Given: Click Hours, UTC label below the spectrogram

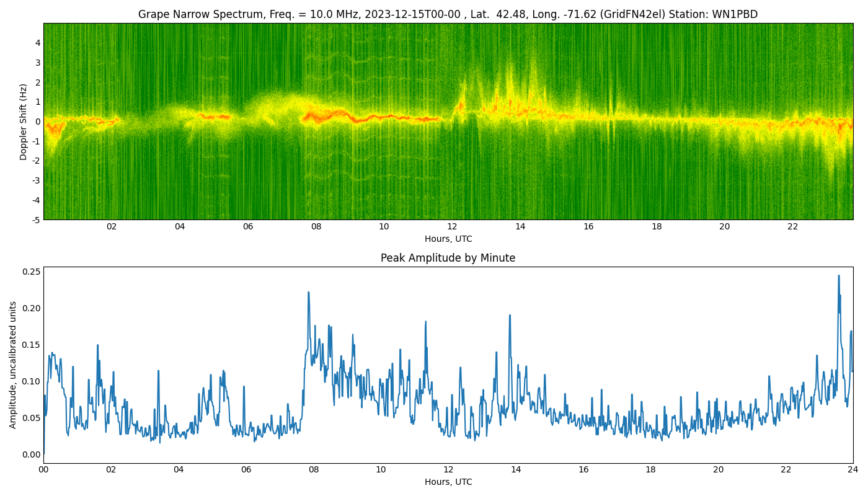Looking at the screenshot, I should pos(448,239).
